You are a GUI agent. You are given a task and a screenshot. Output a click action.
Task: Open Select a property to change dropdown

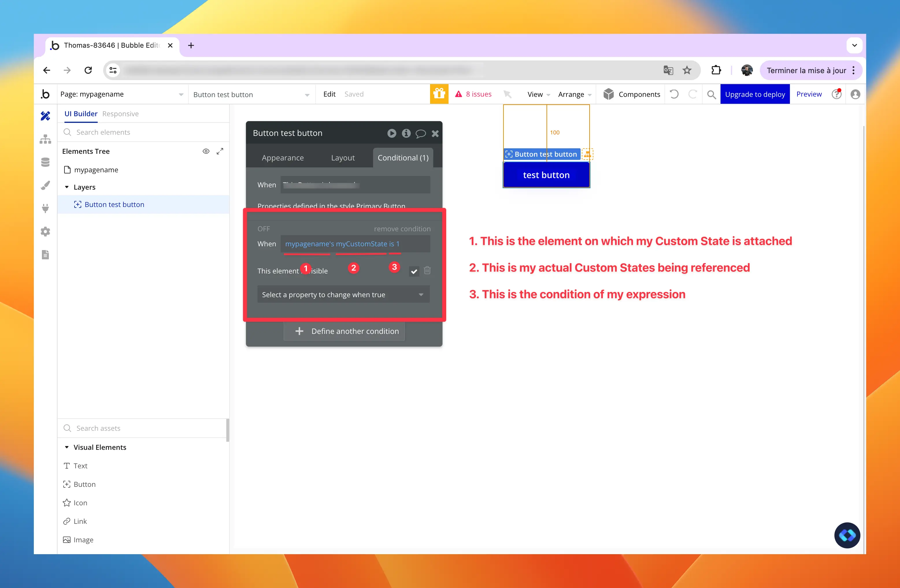pos(343,295)
